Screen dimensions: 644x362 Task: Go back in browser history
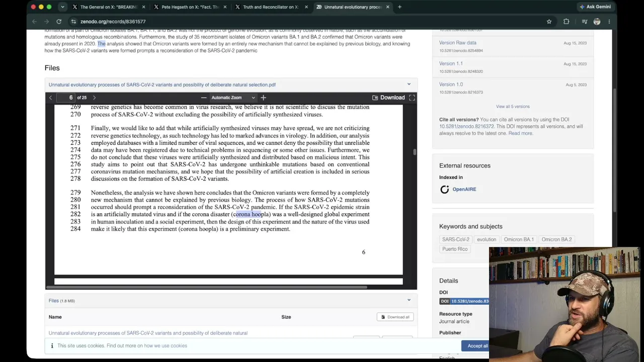coord(34,22)
